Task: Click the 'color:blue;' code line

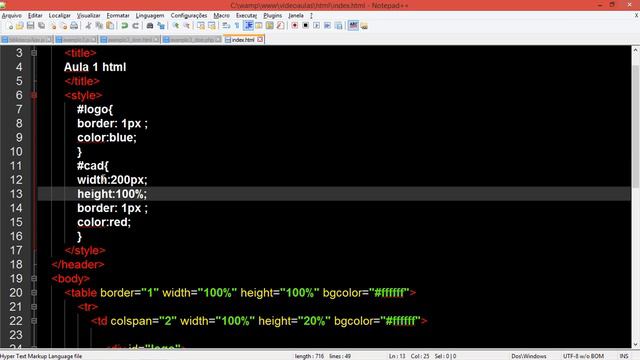Action: 107,138
